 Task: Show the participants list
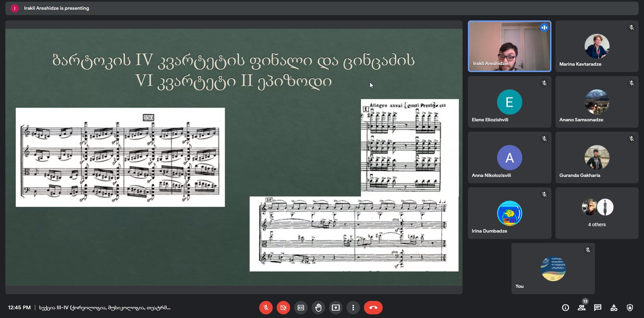(x=582, y=308)
